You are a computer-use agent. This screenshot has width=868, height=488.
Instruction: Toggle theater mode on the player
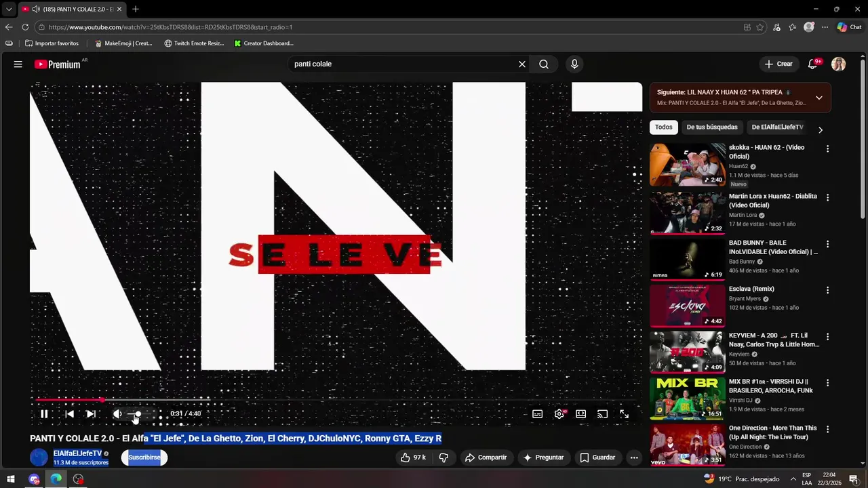pyautogui.click(x=581, y=414)
